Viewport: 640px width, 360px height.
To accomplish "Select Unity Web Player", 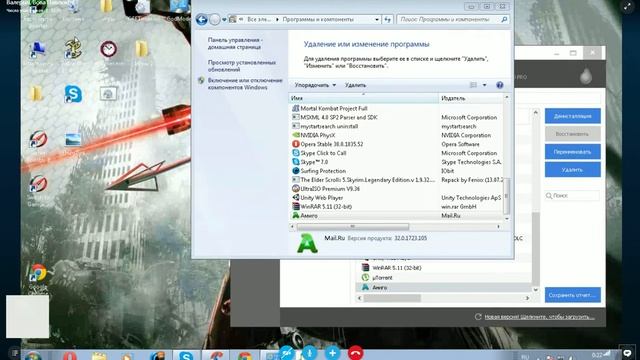I will click(322, 198).
